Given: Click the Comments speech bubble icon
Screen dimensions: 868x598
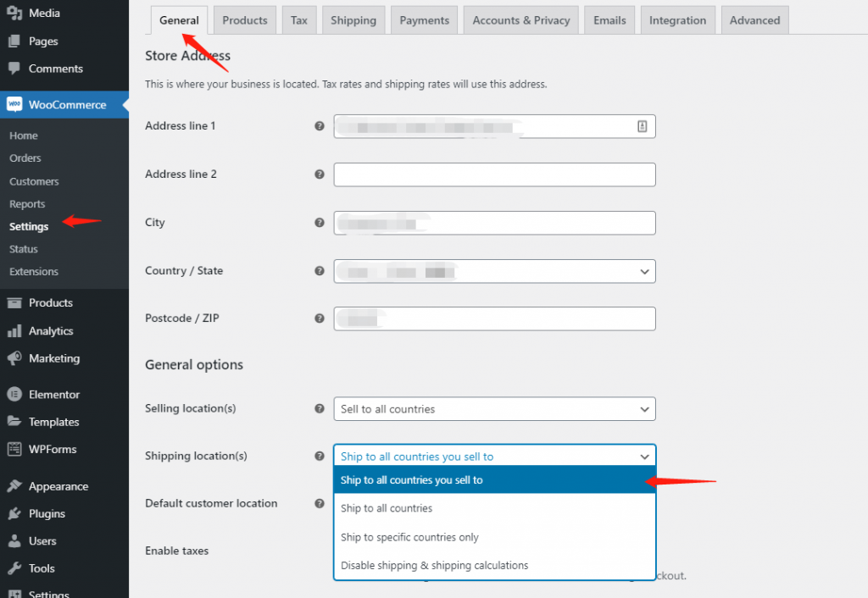Looking at the screenshot, I should tap(14, 69).
